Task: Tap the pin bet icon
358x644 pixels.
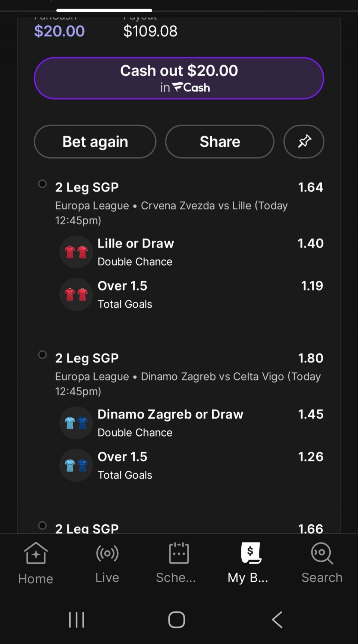Action: [x=304, y=141]
